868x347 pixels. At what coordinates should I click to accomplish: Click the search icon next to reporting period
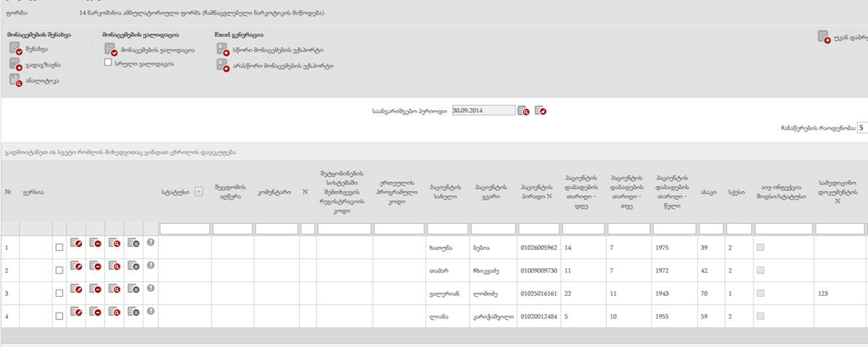(x=524, y=111)
